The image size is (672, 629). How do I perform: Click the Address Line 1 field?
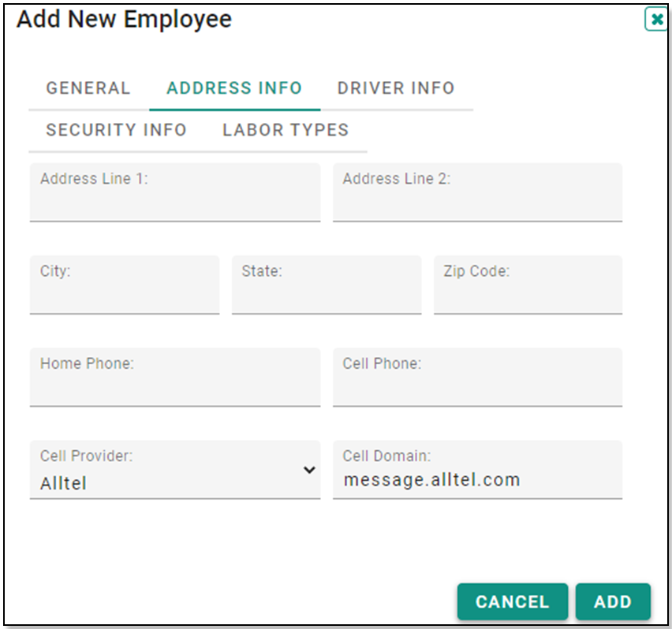click(175, 192)
